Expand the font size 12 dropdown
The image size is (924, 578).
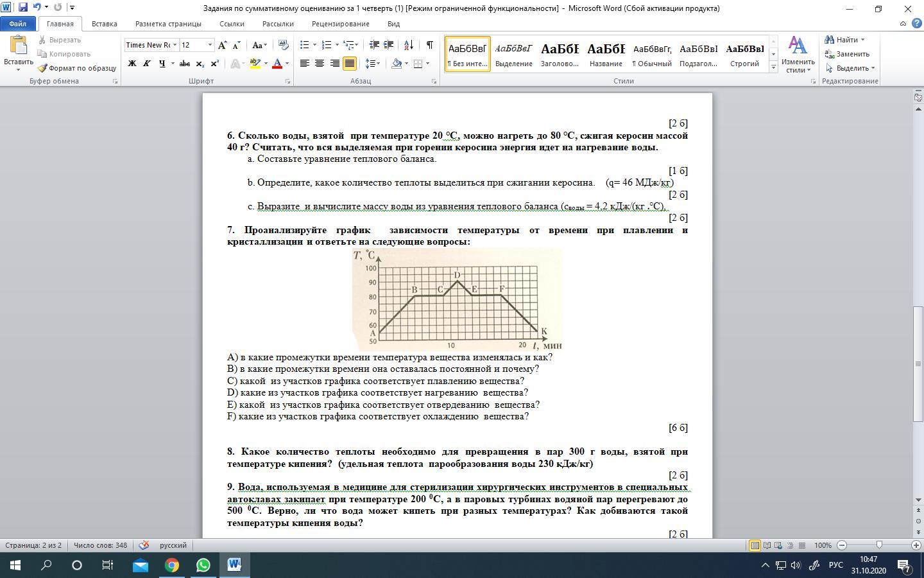tap(210, 45)
